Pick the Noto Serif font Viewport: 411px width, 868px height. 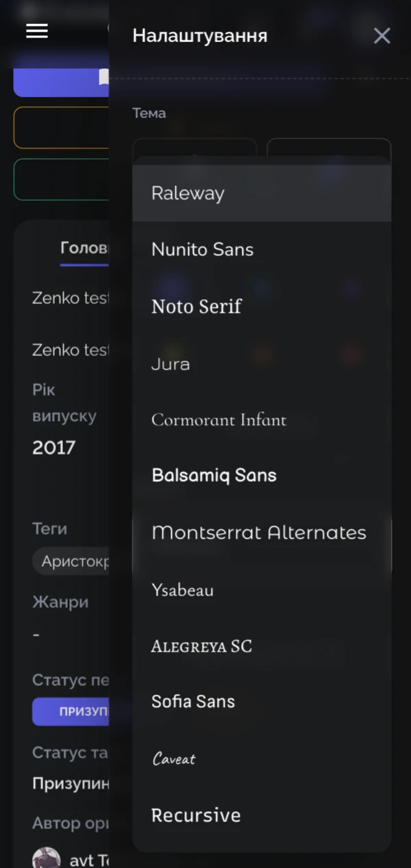pos(261,306)
